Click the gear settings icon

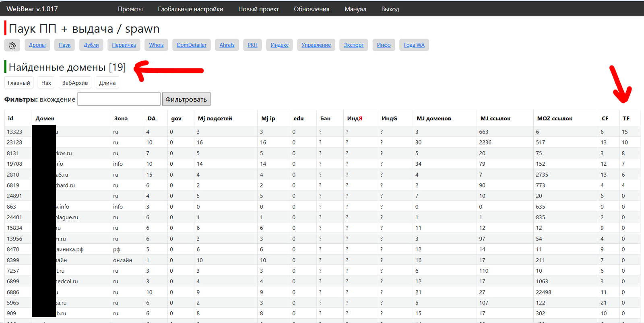(12, 45)
